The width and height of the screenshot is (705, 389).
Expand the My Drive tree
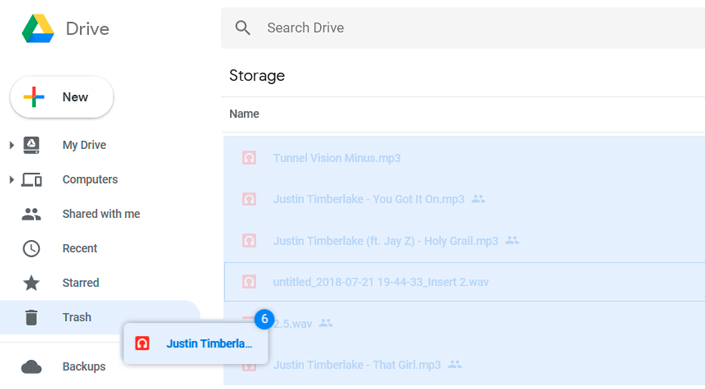pyautogui.click(x=11, y=145)
